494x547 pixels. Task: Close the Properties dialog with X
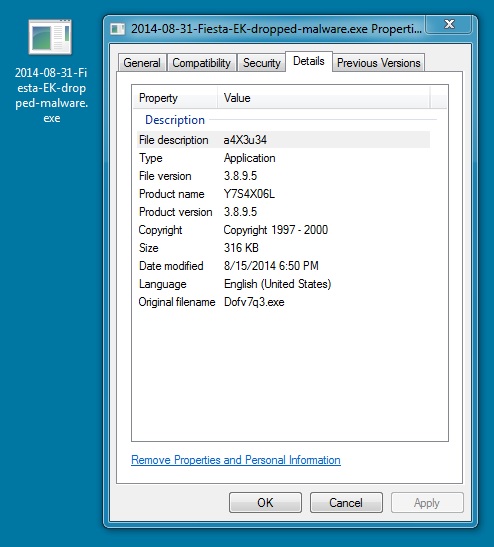449,24
